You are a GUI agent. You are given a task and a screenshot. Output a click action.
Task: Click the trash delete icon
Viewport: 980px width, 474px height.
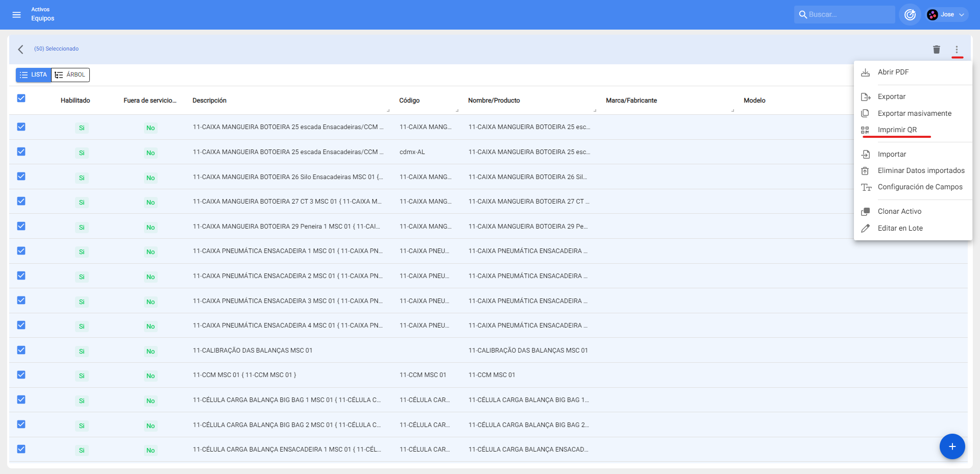[x=936, y=49]
